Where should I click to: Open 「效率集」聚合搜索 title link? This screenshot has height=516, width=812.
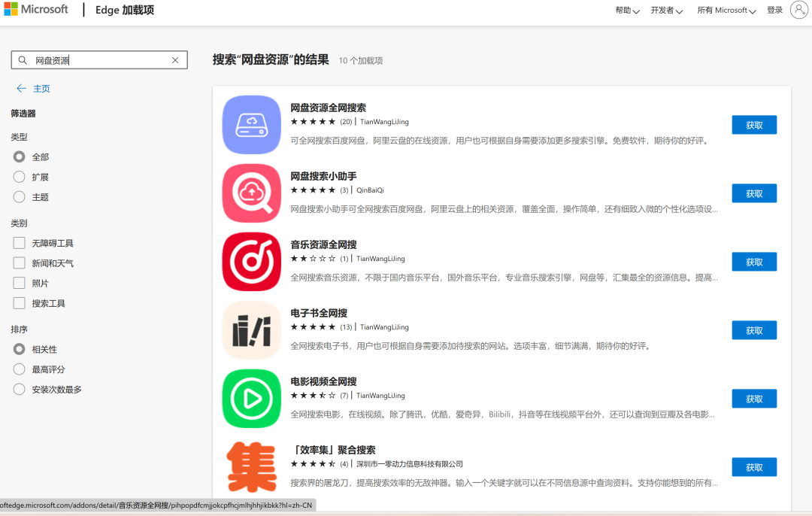pyautogui.click(x=333, y=450)
